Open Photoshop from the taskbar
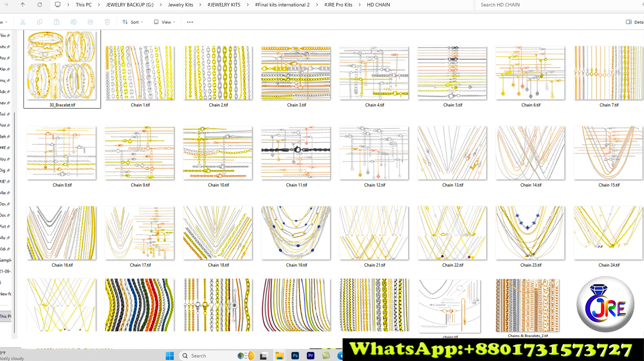The height and width of the screenshot is (361, 644). tap(295, 356)
